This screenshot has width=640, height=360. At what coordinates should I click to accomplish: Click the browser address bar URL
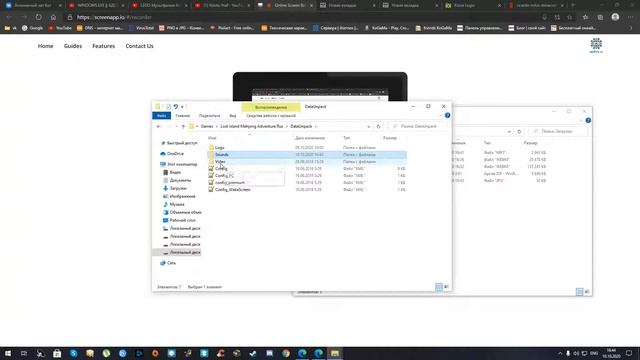(x=114, y=17)
